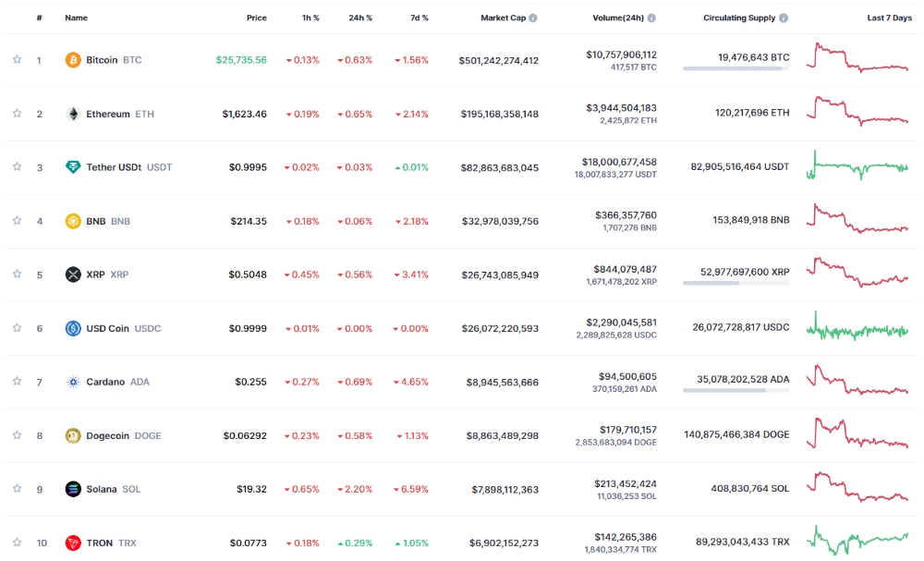The image size is (924, 561).
Task: Star Bitcoin to add to watchlist
Action: coord(17,60)
